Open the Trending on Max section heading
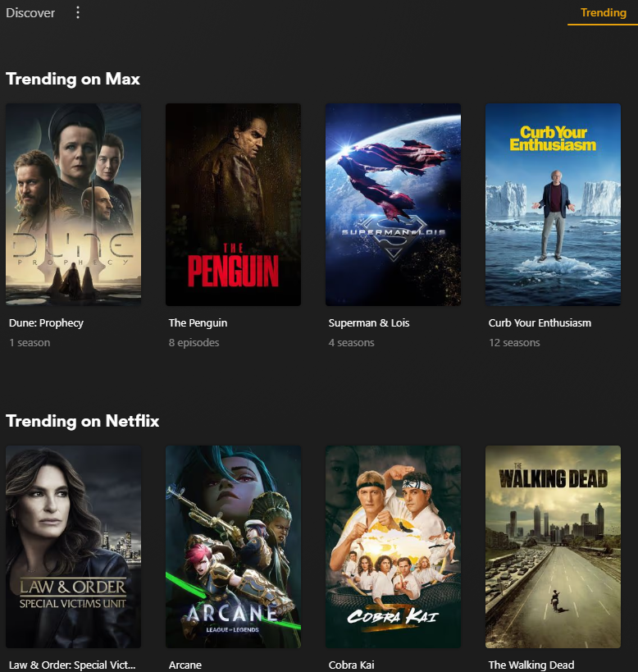638x672 pixels. coord(73,79)
